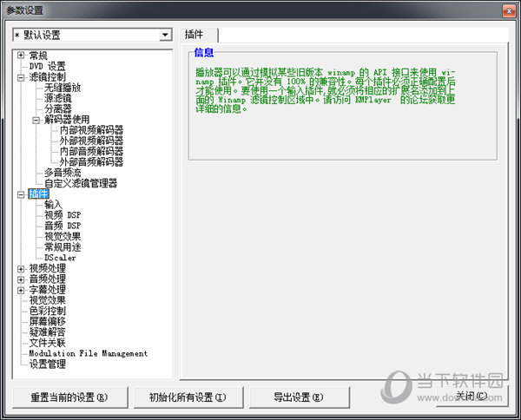
Task: Expand the 常规 tree node
Action: pos(21,56)
